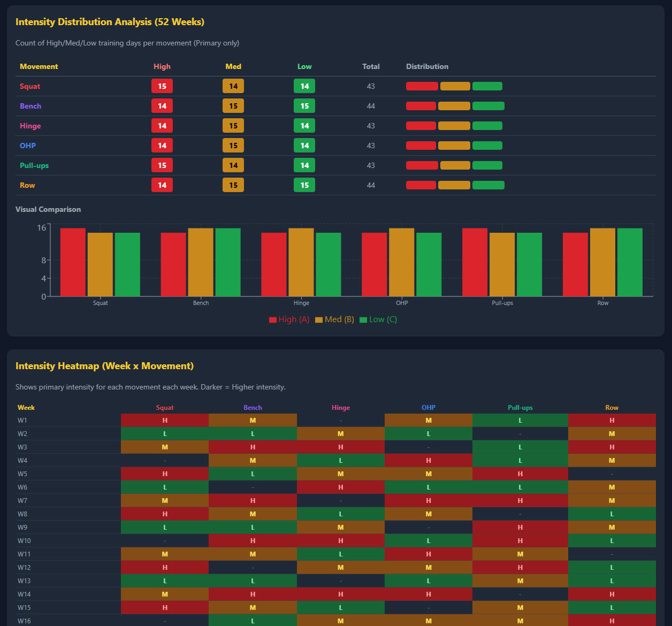Click the Movement column header
The image size is (672, 626).
pyautogui.click(x=39, y=66)
